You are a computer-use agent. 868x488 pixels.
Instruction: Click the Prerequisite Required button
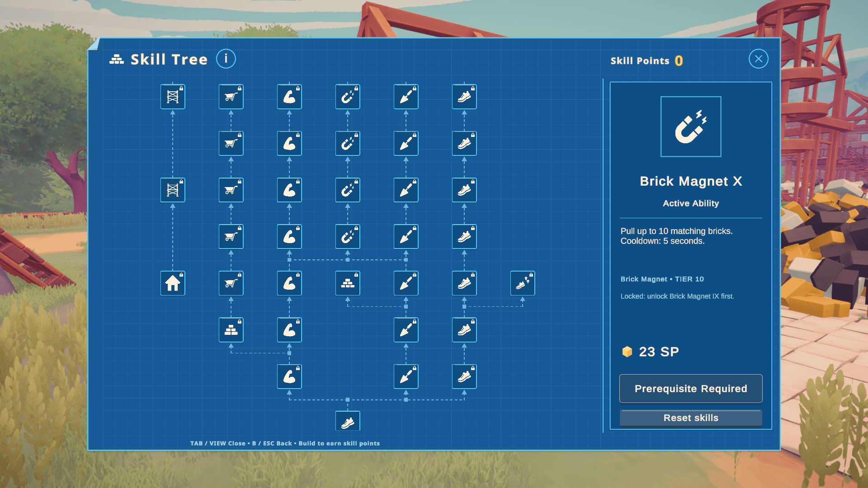point(691,389)
